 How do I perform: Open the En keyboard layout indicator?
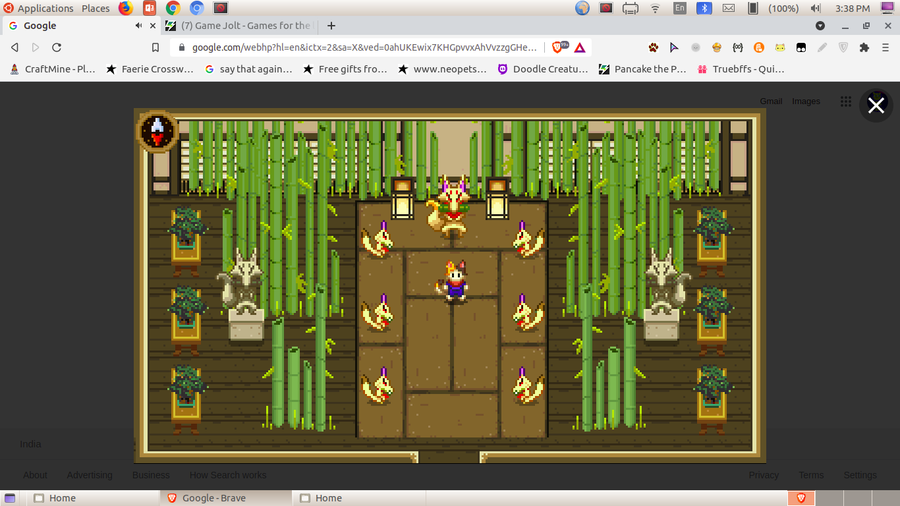tap(680, 8)
